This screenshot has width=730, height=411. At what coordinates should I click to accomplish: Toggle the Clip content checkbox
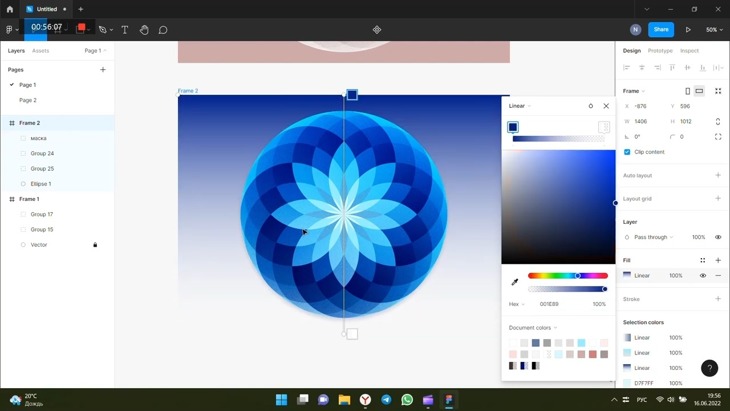tap(628, 152)
